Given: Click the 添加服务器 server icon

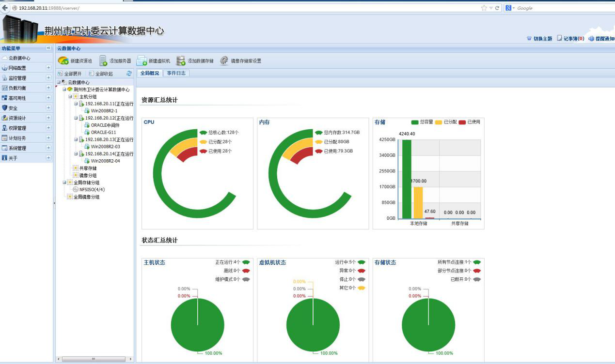Looking at the screenshot, I should click(x=103, y=61).
